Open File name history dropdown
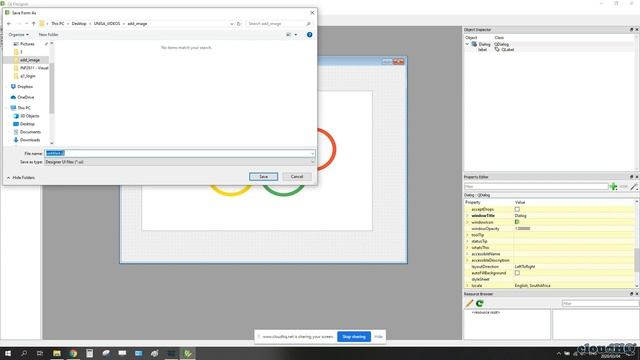The width and height of the screenshot is (640, 360). point(312,153)
